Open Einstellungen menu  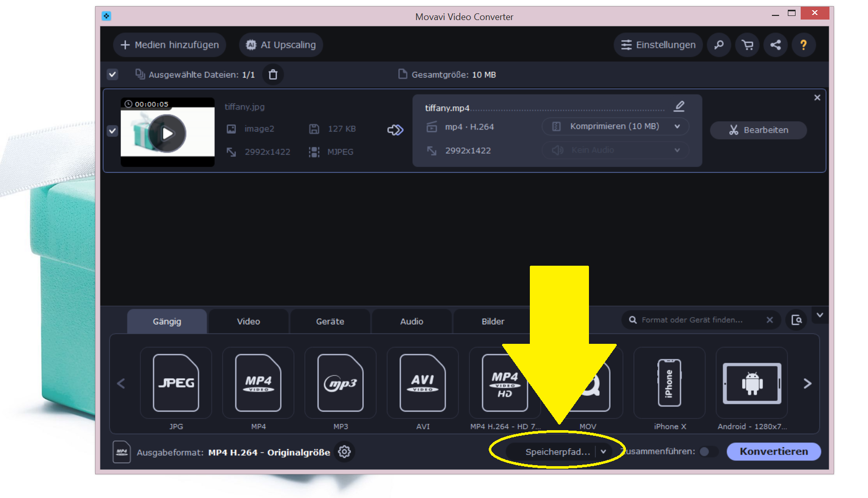[658, 45]
